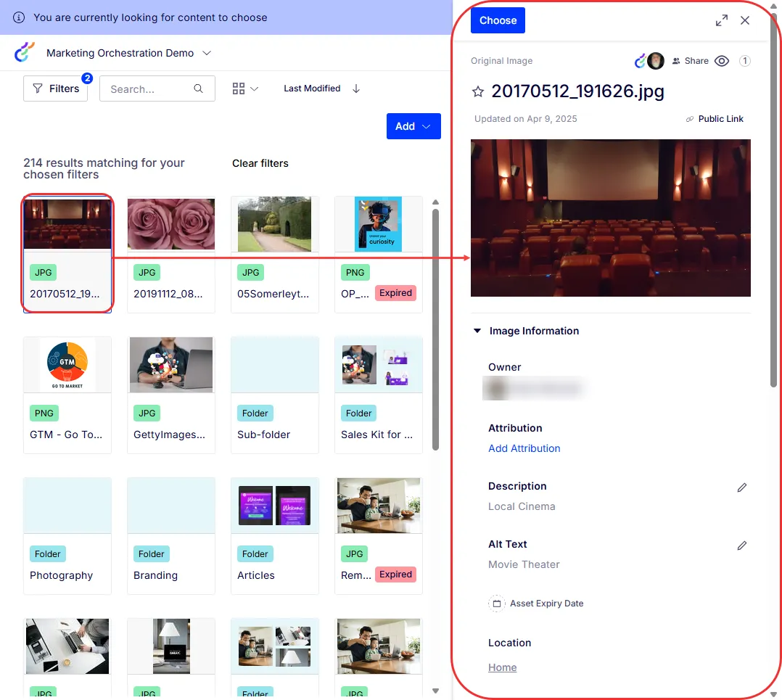This screenshot has width=782, height=700.
Task: Click the Choose button
Action: (497, 20)
